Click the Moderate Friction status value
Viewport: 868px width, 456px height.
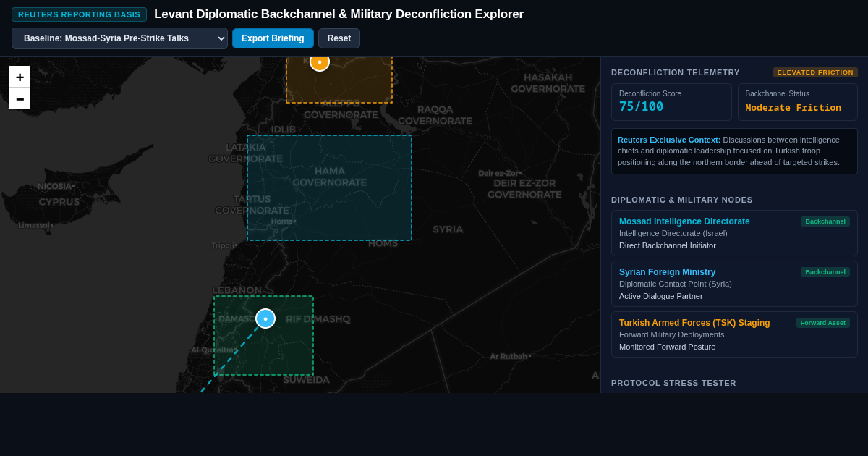pos(793,107)
